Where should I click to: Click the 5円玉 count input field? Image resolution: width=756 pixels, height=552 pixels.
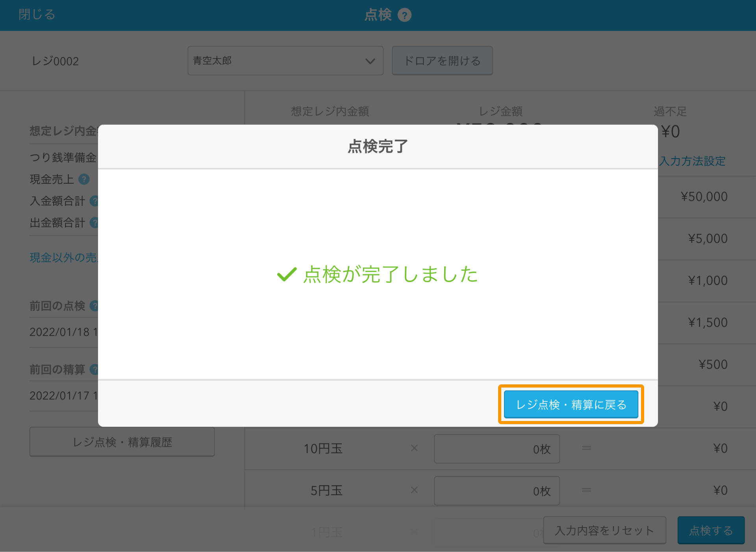(497, 491)
